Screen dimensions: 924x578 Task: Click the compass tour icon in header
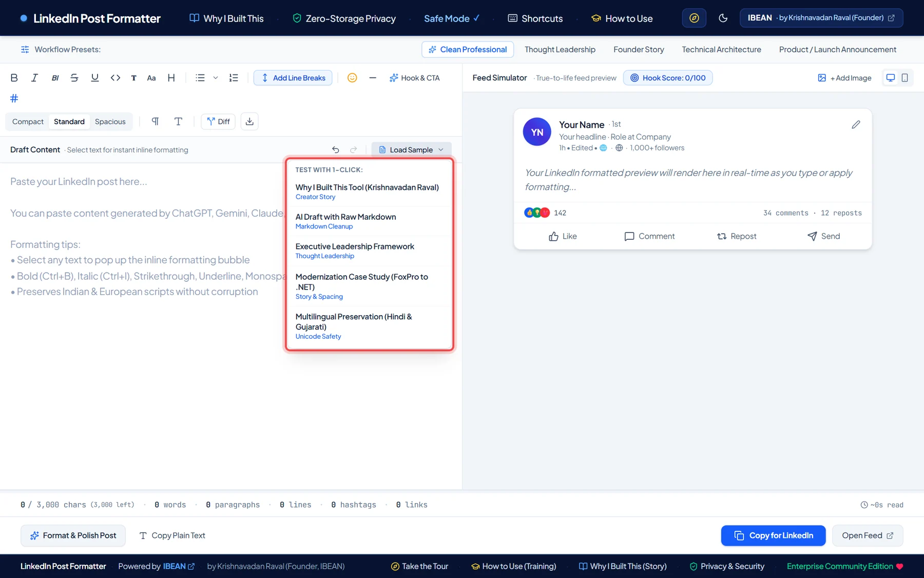[694, 18]
